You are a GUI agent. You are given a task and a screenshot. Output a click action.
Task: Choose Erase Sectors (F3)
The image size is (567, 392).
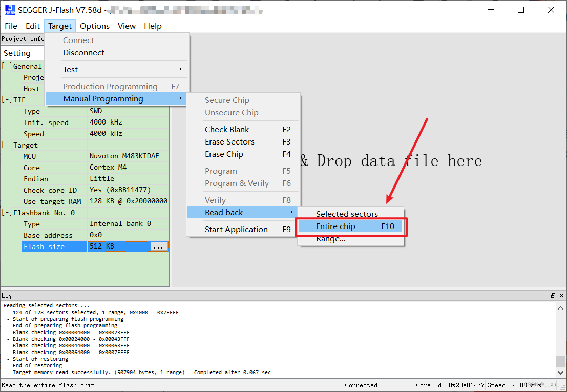(243, 142)
